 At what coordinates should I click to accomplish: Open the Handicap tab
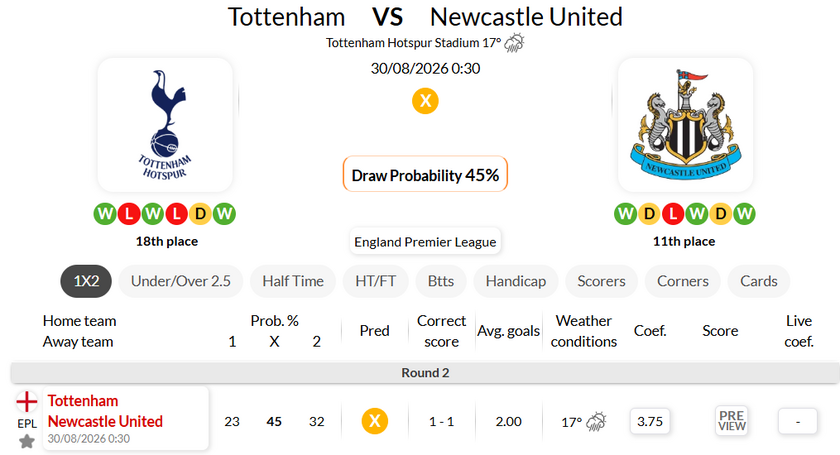516,281
